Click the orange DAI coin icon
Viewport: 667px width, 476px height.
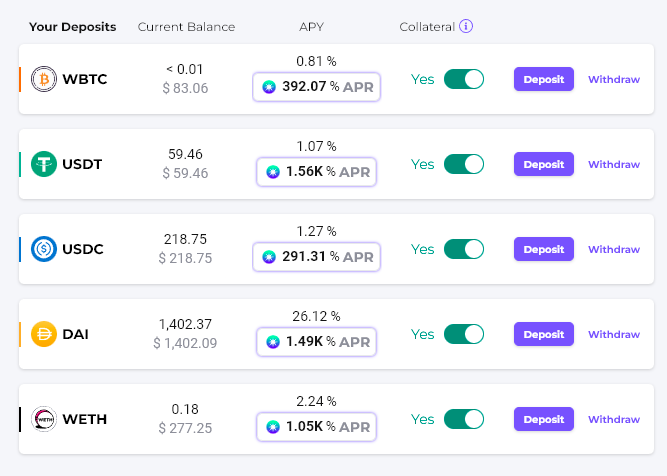coord(44,334)
